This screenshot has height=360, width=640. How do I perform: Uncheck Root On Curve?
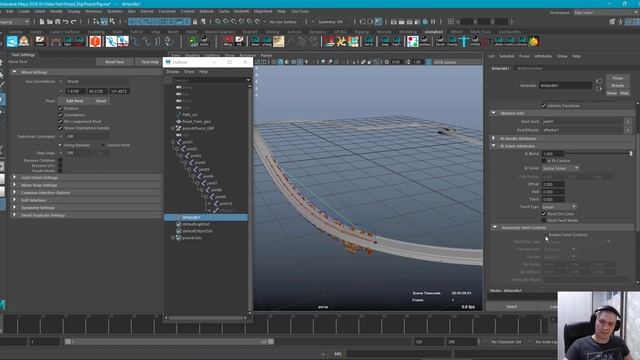pos(544,214)
